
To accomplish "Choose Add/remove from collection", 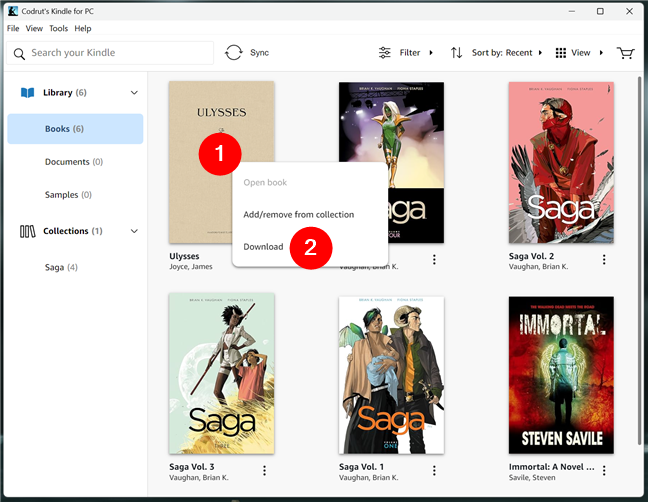I will pyautogui.click(x=298, y=214).
